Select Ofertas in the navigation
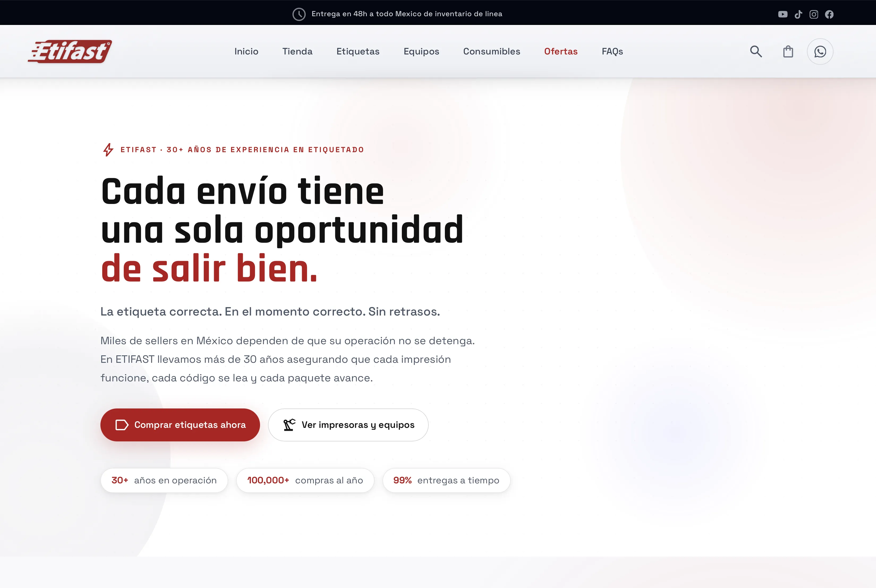Viewport: 876px width, 588px height. coord(561,51)
